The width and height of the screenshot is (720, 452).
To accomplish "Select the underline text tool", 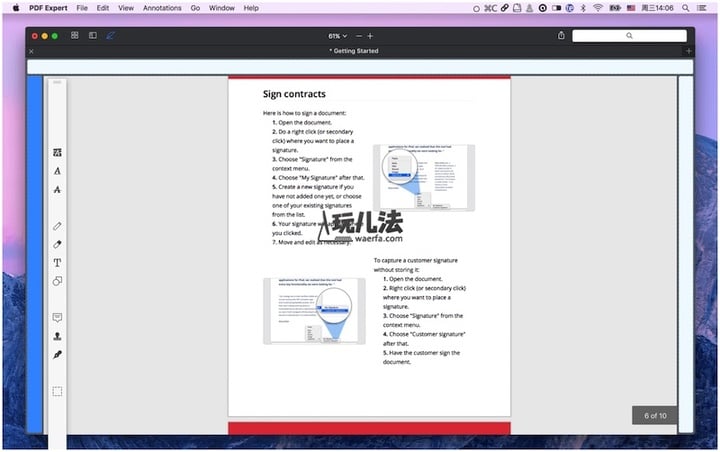I will (x=57, y=171).
